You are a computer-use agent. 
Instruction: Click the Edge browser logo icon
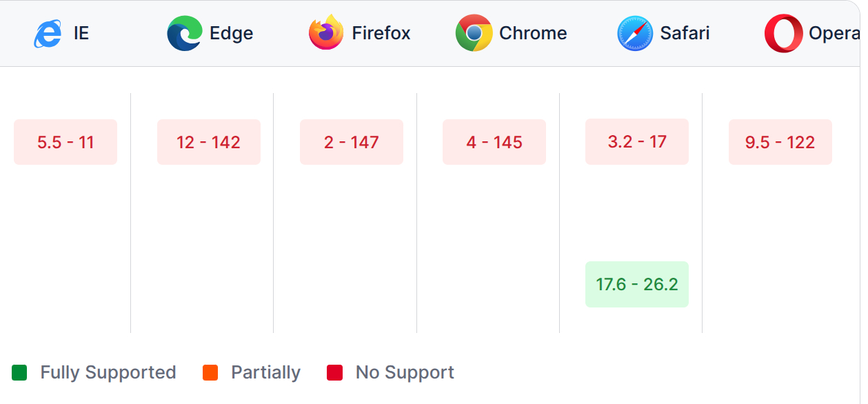184,33
